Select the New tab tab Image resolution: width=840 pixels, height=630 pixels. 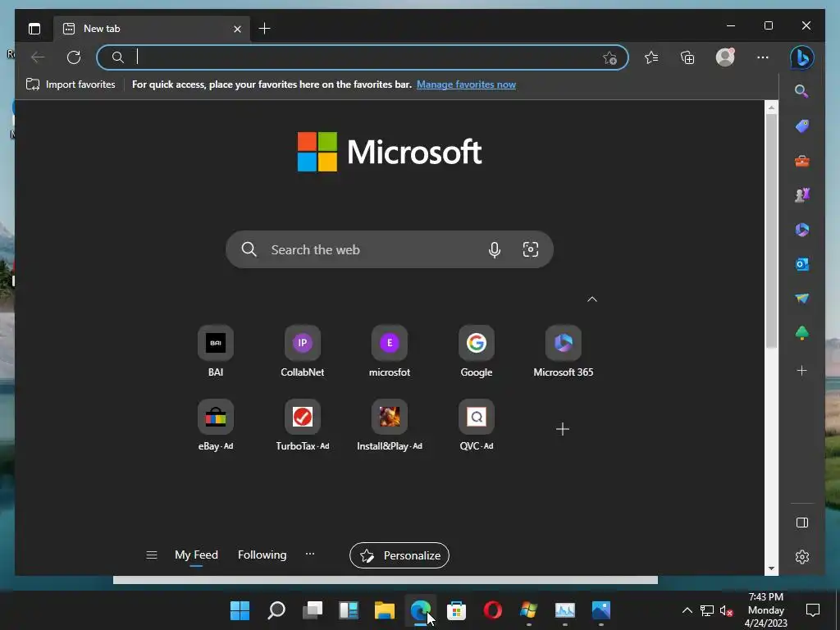click(x=152, y=29)
